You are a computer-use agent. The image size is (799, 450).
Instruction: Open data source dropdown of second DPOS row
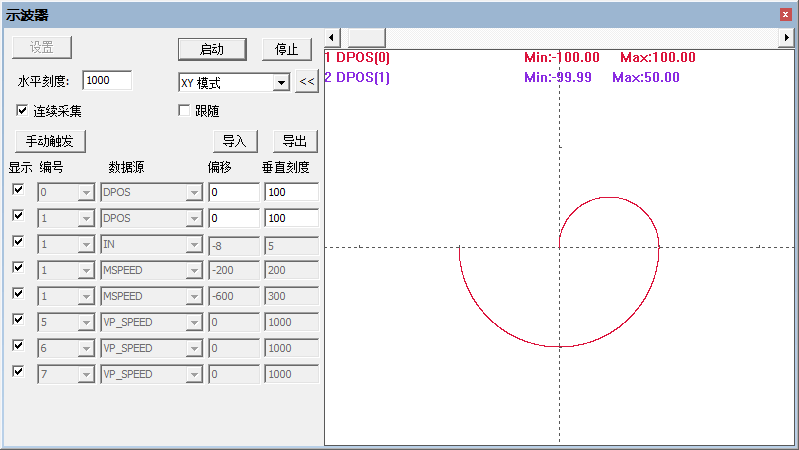[x=194, y=219]
